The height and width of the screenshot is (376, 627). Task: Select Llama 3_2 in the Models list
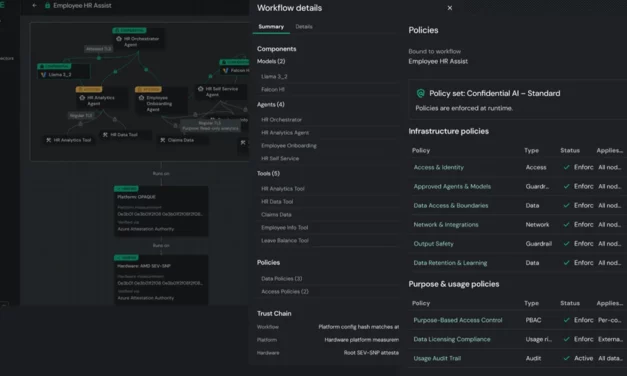(x=274, y=76)
